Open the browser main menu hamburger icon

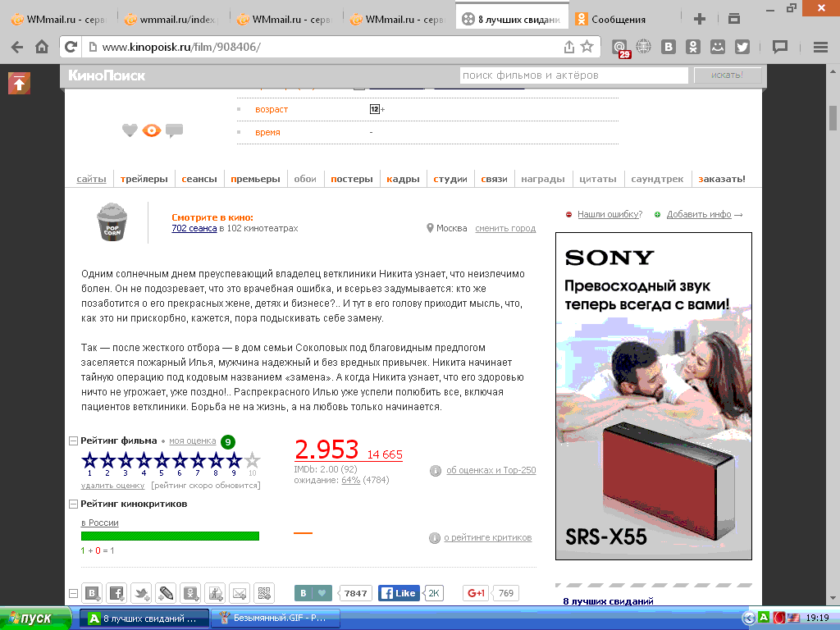pyautogui.click(x=820, y=47)
